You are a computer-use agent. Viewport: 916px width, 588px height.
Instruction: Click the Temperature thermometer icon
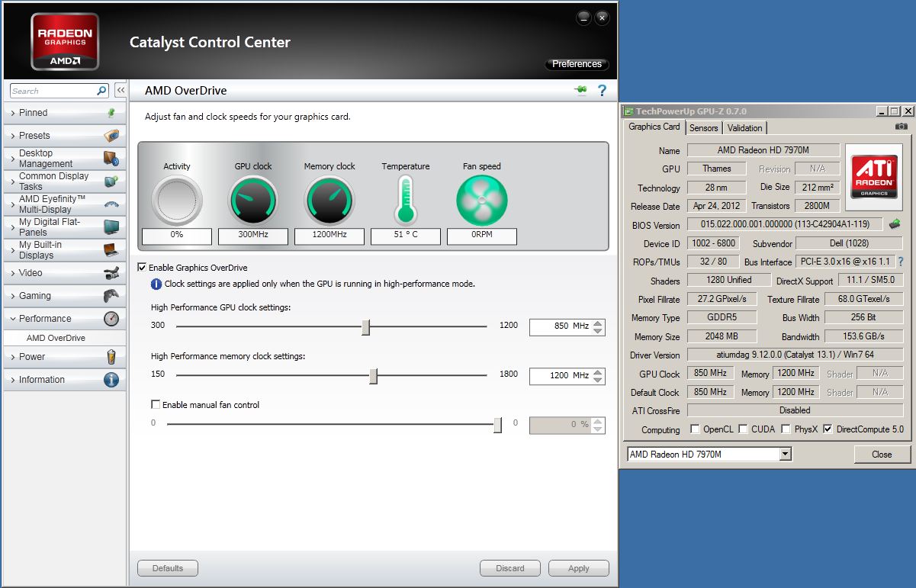point(405,200)
